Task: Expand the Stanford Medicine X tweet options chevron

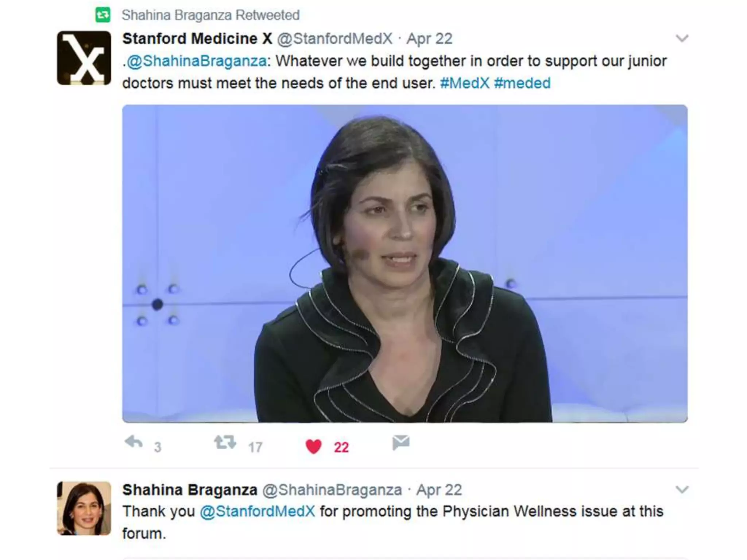Action: [x=682, y=38]
